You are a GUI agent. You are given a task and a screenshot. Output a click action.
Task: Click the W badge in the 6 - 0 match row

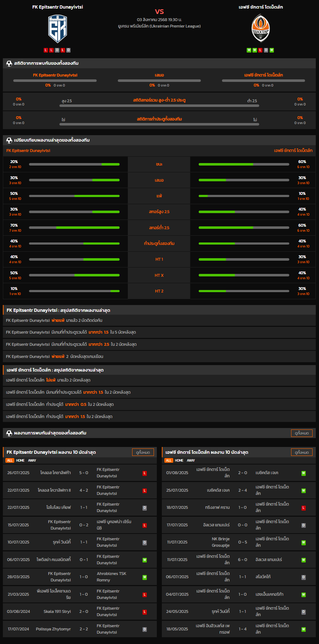pos(304,560)
